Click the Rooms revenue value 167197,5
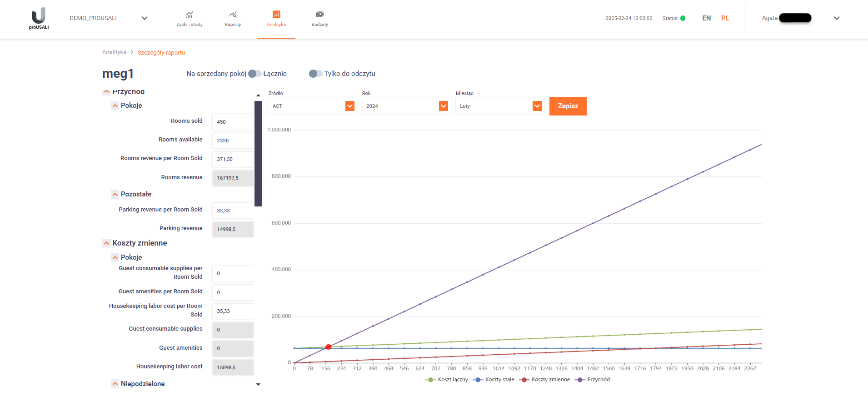 pos(233,178)
